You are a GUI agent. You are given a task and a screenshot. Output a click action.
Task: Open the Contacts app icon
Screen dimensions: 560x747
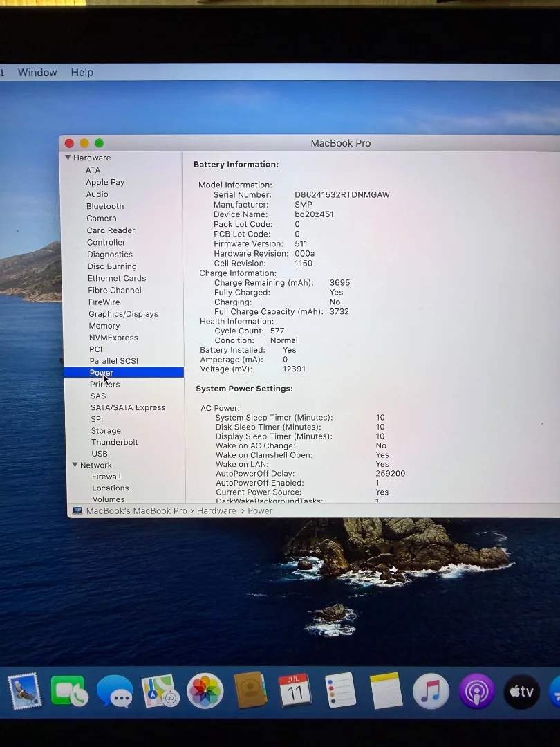tap(250, 690)
